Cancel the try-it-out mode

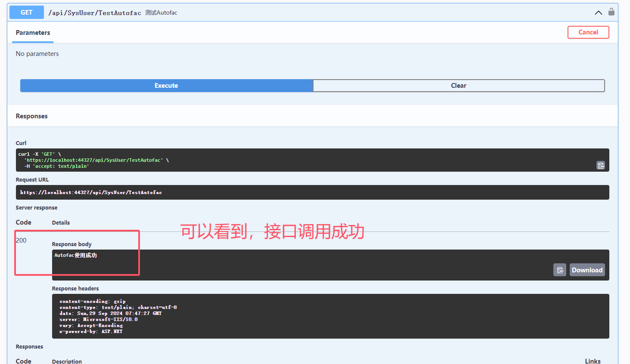(x=588, y=32)
